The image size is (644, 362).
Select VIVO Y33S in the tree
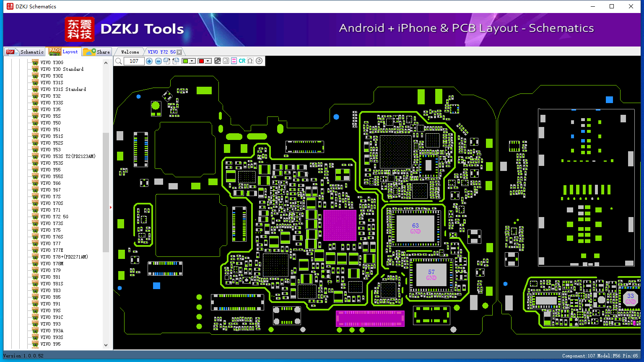(x=52, y=103)
